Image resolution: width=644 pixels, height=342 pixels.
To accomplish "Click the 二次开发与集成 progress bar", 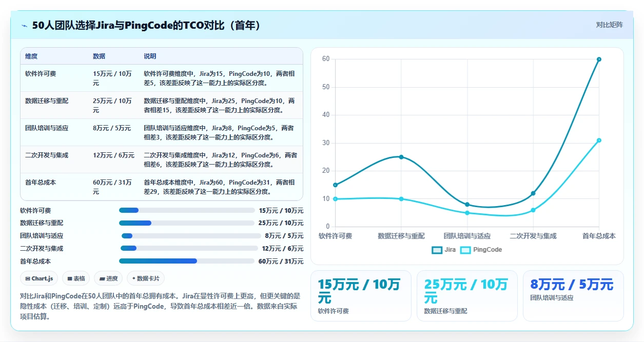I will pos(189,248).
